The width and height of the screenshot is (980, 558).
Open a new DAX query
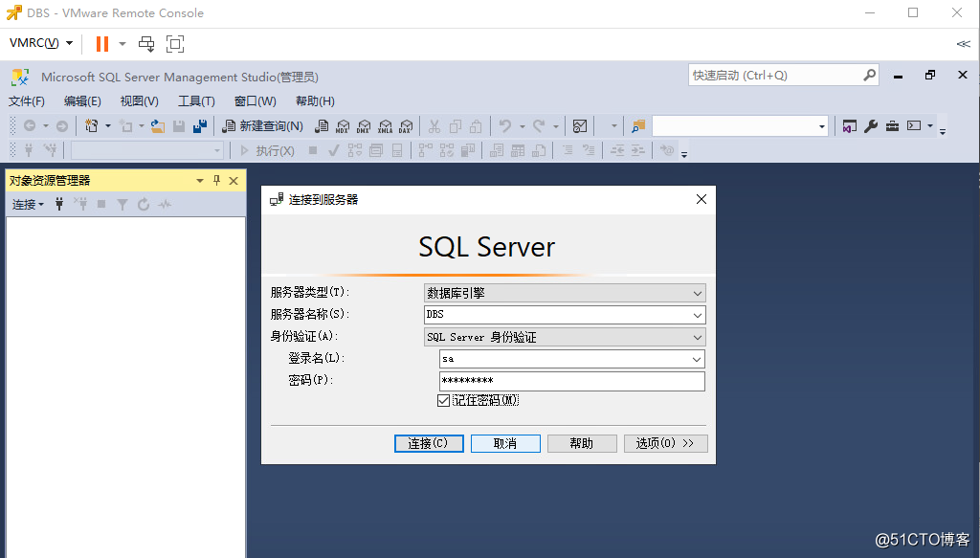406,126
